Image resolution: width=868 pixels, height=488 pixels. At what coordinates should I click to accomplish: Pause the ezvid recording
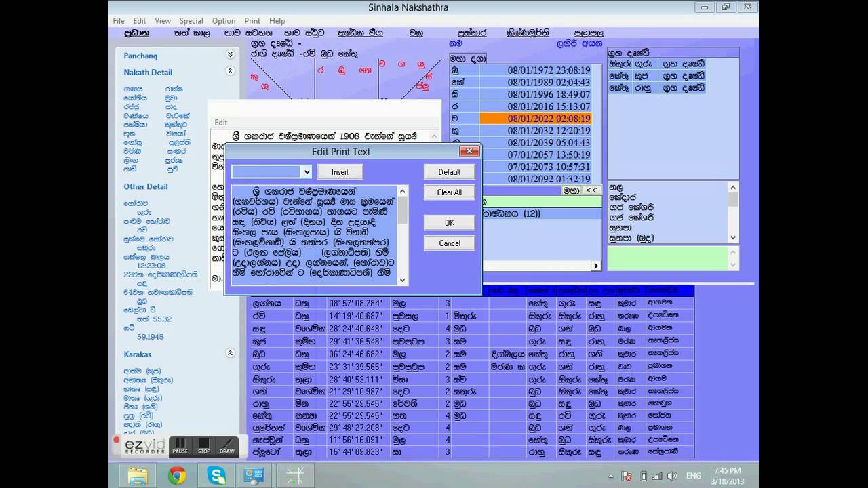[180, 447]
